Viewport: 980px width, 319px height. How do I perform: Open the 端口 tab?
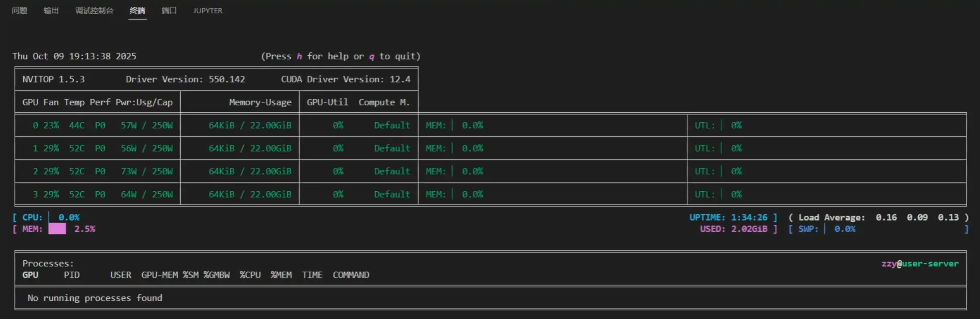click(169, 10)
